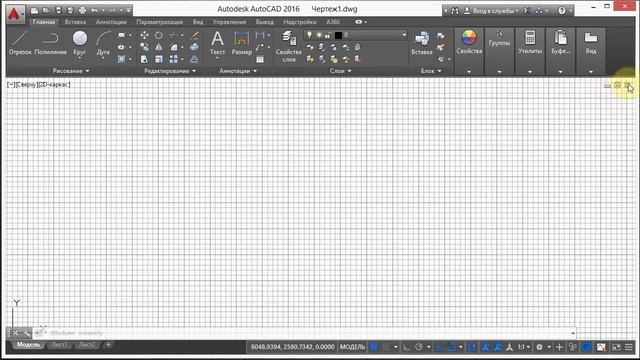Expand the Блок panel
This screenshot has height=360, width=640.
pyautogui.click(x=431, y=71)
